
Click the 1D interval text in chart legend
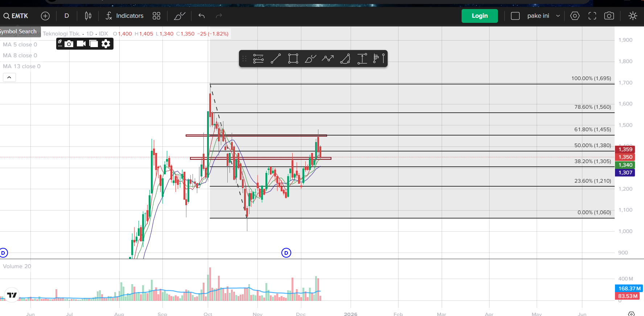click(90, 34)
